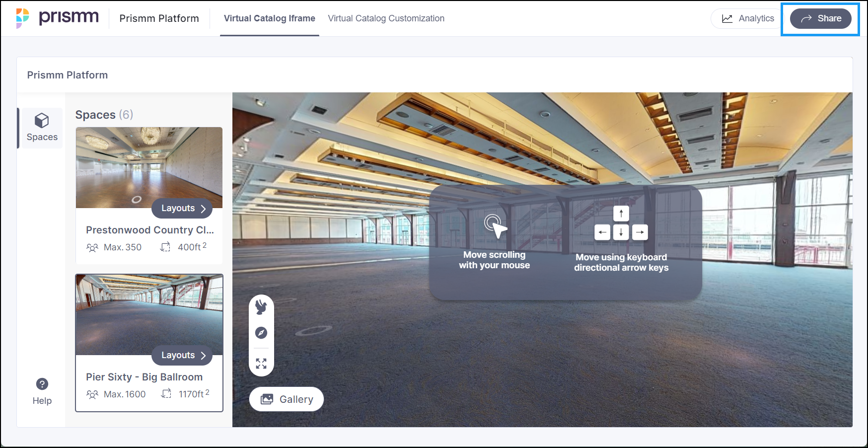Click capacity people icon for Prestonwood
This screenshot has width=868, height=448.
tap(92, 247)
